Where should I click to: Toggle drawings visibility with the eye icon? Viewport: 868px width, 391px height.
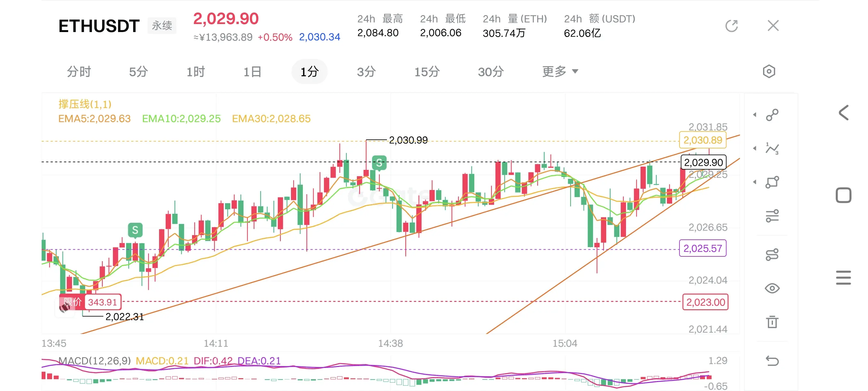tap(772, 288)
